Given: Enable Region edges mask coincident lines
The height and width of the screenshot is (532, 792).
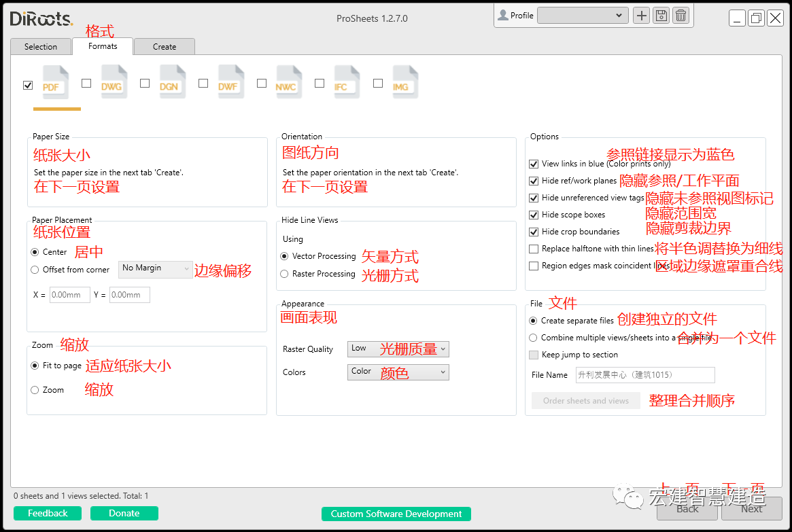Looking at the screenshot, I should click(x=534, y=266).
